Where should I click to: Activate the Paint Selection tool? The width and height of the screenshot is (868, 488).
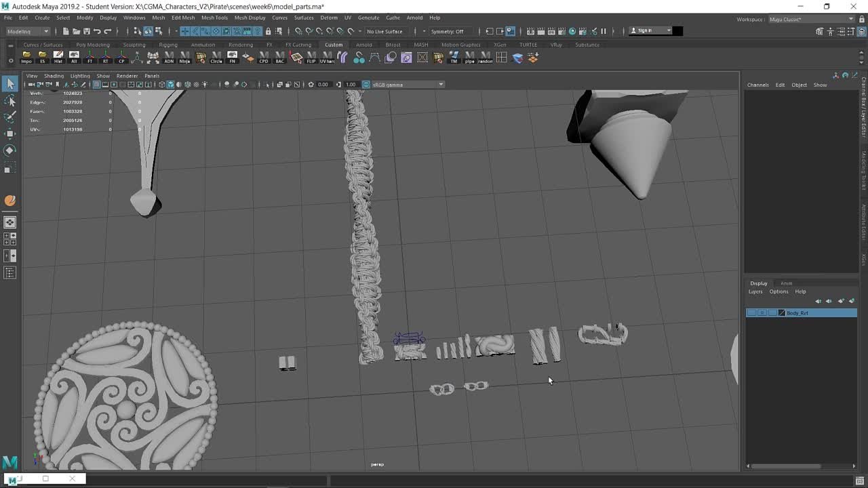[10, 117]
